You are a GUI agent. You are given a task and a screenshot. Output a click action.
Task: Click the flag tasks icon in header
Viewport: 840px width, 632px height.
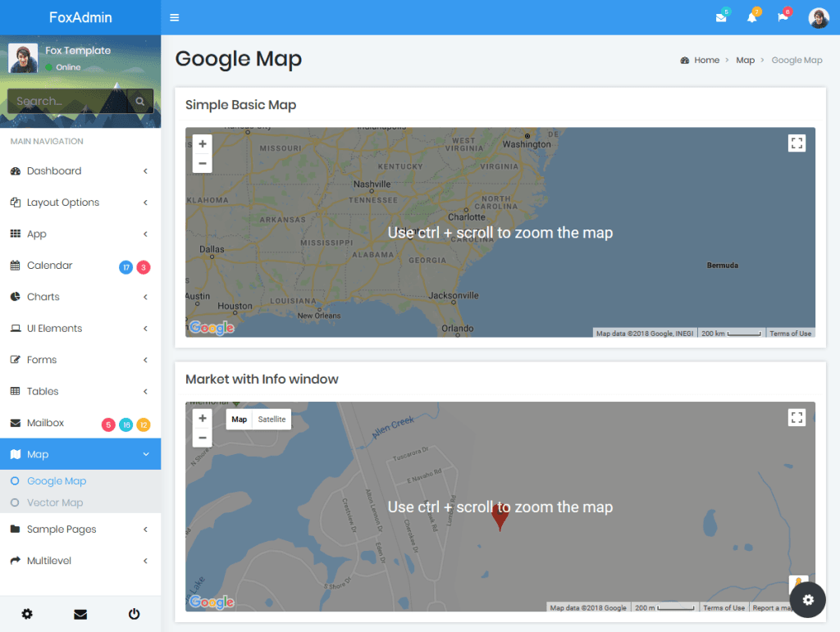tap(783, 18)
